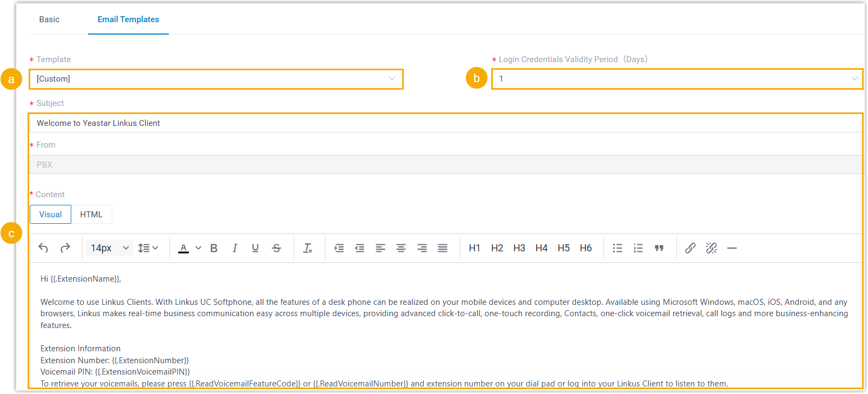
Task: Apply strikethrough formatting
Action: tap(276, 248)
